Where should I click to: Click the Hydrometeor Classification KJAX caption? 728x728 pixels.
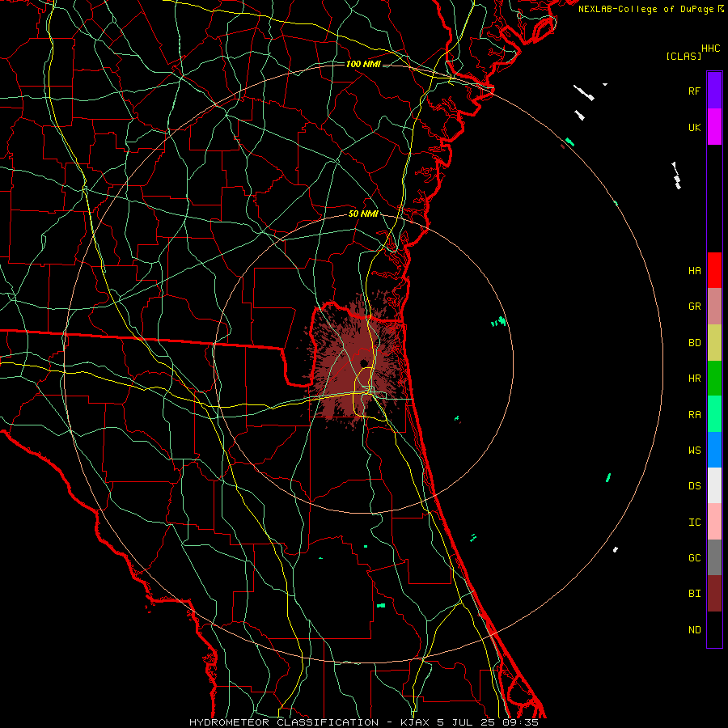363,722
